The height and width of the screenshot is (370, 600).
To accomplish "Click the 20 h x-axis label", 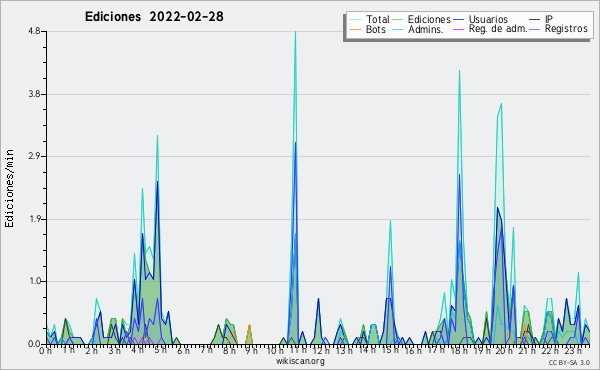I will click(x=505, y=350).
